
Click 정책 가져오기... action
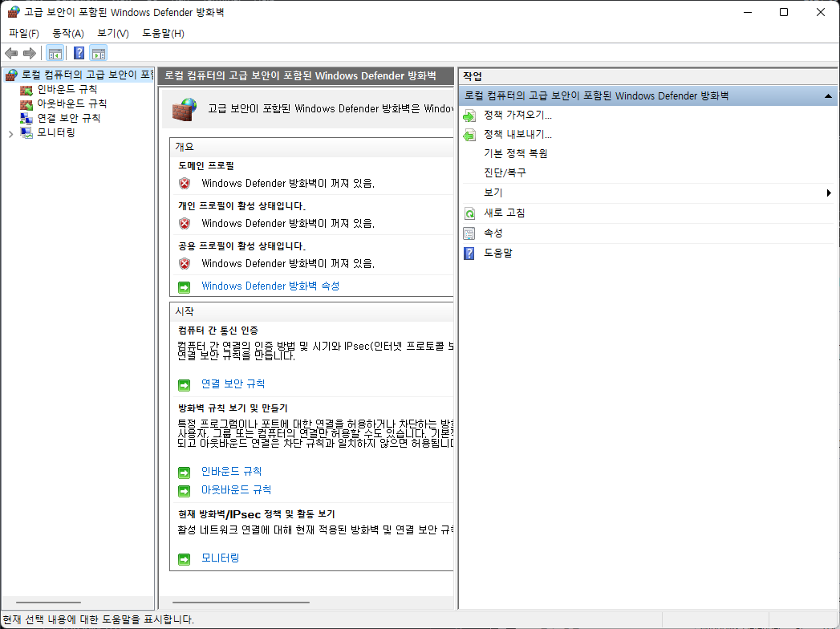click(x=517, y=116)
